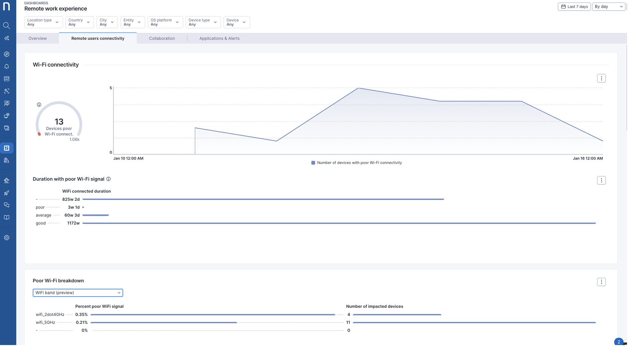Viewport: 644px width, 346px height.
Task: Click the Last 7 days date range button
Action: click(x=574, y=6)
